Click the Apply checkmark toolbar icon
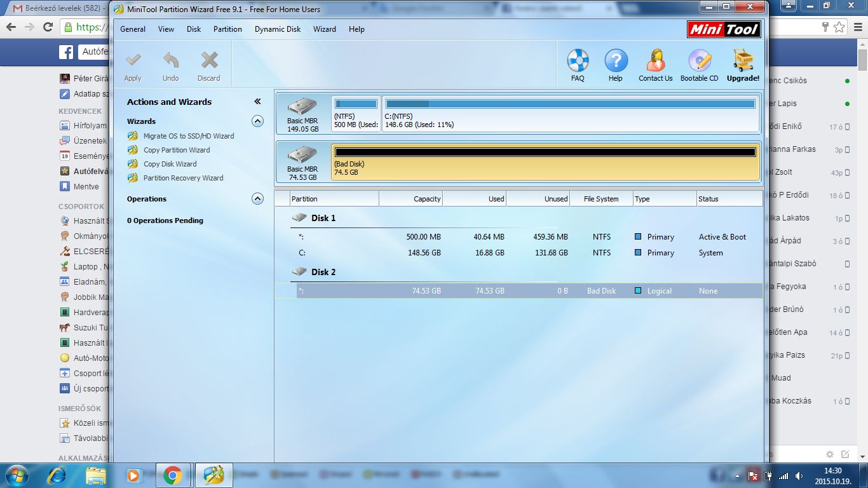Image resolution: width=868 pixels, height=488 pixels. pyautogui.click(x=133, y=60)
